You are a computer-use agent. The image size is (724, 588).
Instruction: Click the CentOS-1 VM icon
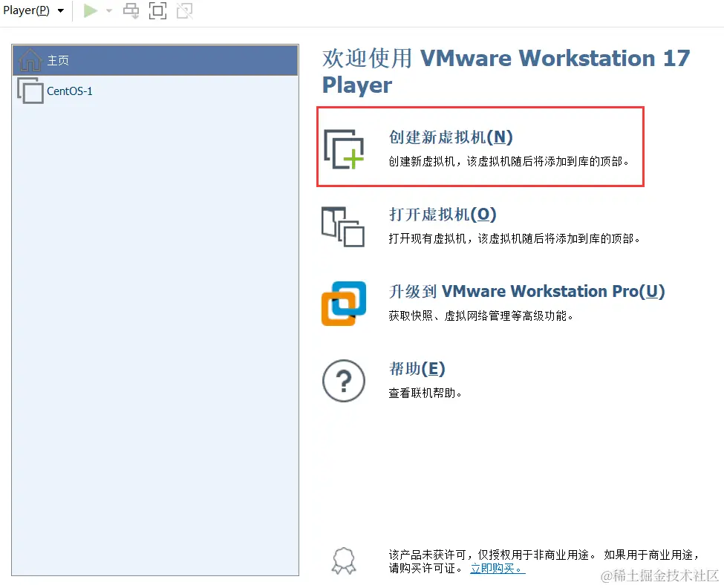pyautogui.click(x=30, y=91)
